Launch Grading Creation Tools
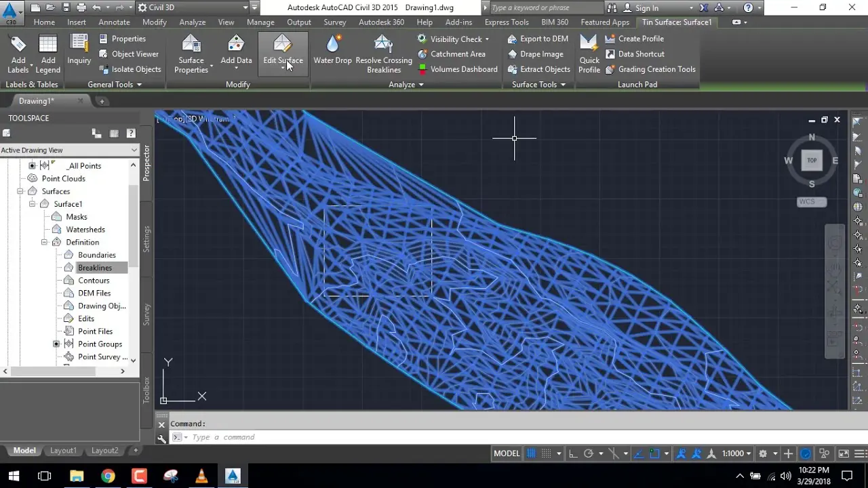Viewport: 868px width, 488px height. point(650,69)
